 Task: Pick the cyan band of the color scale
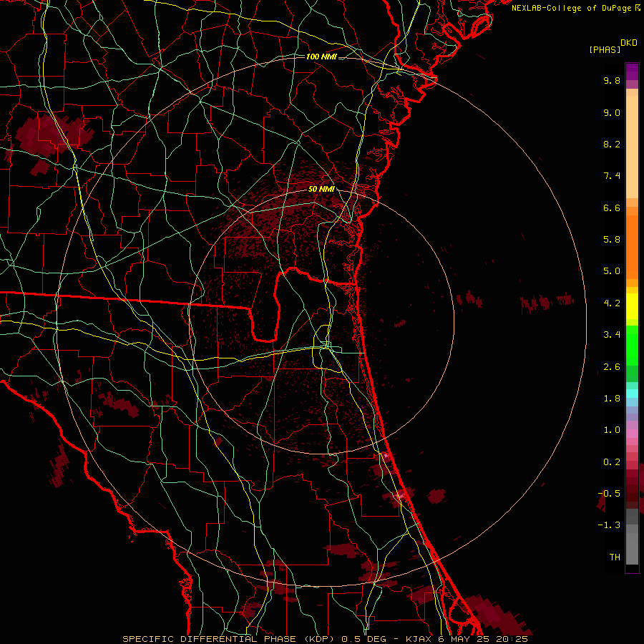[x=632, y=393]
